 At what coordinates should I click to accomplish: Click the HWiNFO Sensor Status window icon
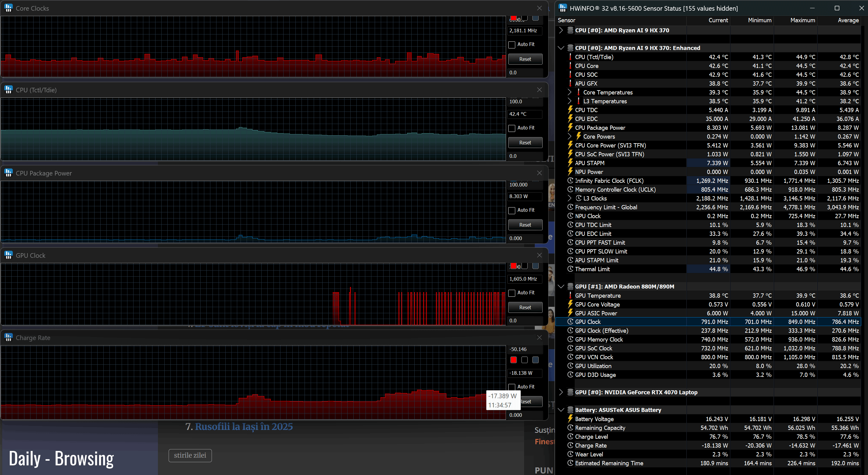563,8
